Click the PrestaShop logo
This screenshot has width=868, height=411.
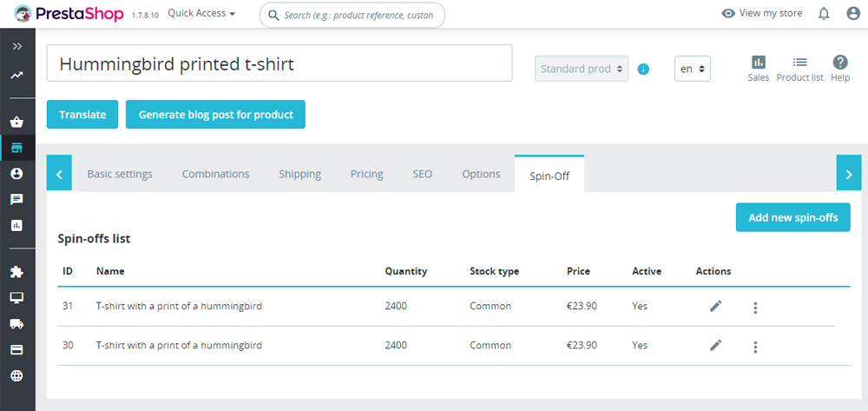click(69, 13)
